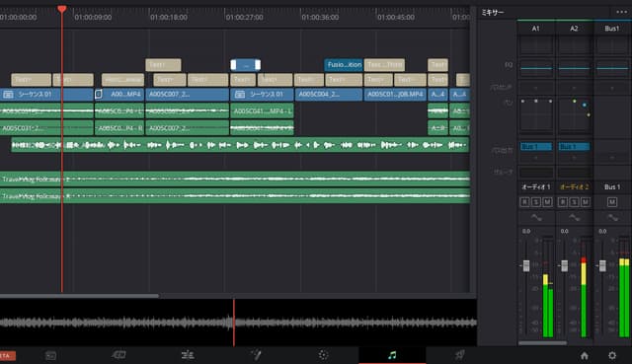The height and width of the screenshot is (364, 632).
Task: Open the Color page icon
Action: (x=323, y=355)
